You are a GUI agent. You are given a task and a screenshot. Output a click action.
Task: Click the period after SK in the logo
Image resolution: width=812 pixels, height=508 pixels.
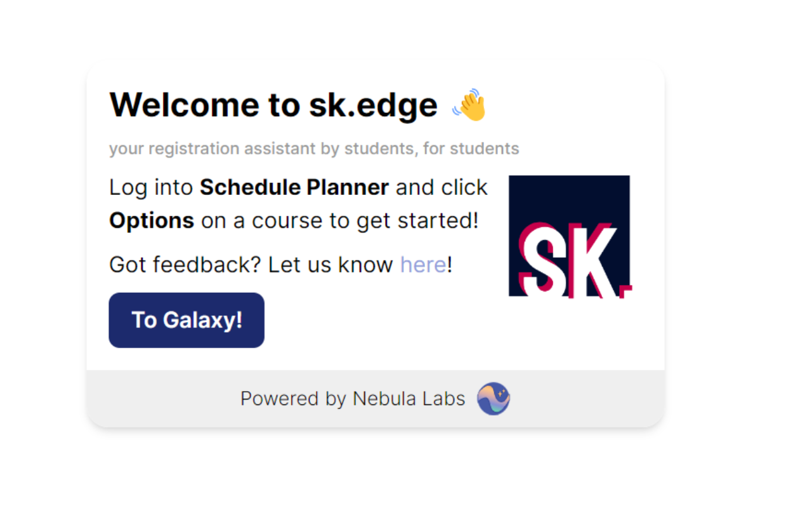625,289
